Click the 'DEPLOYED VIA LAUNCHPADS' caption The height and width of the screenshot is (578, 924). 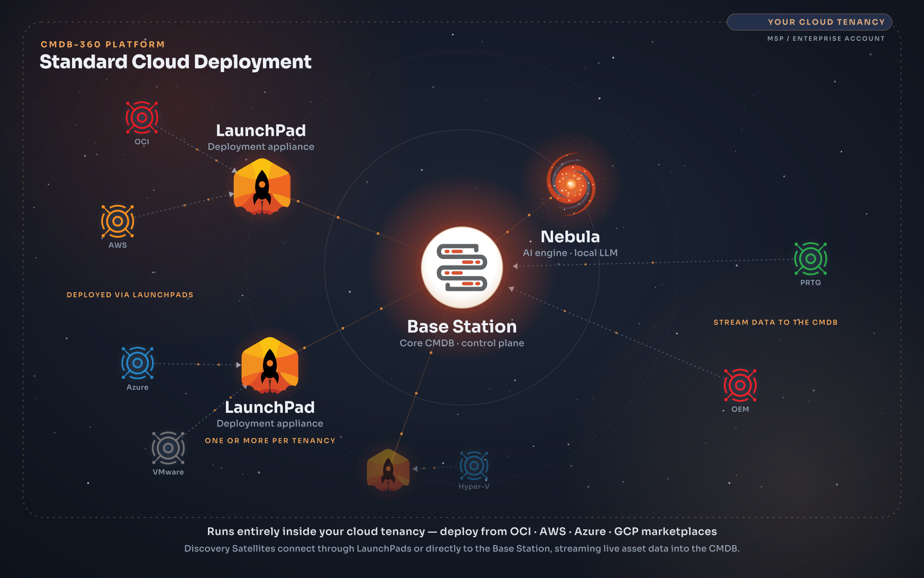tap(130, 295)
